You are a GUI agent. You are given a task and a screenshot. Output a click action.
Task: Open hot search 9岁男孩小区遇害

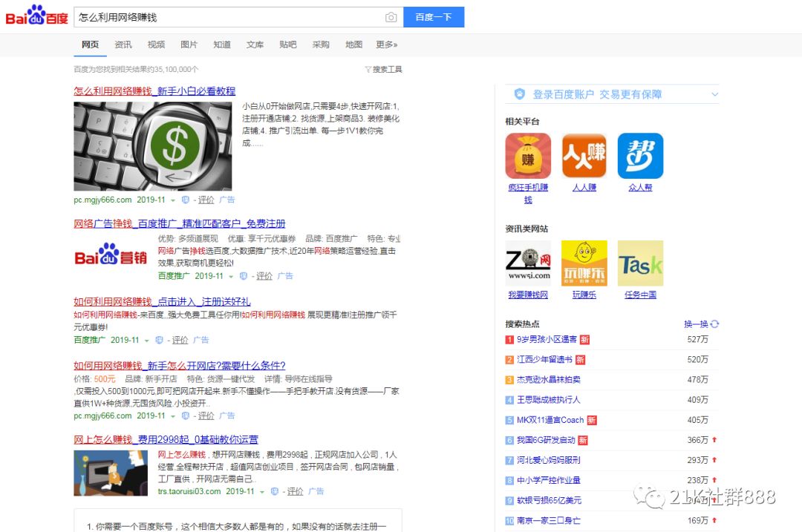coord(547,339)
